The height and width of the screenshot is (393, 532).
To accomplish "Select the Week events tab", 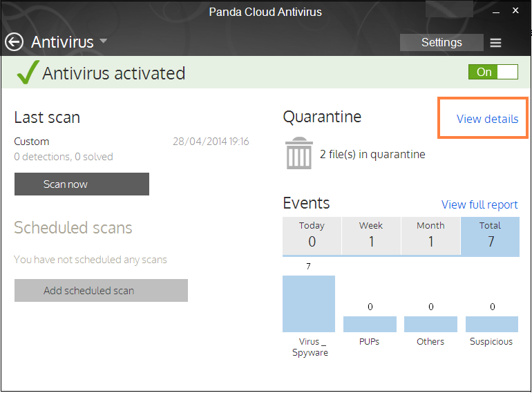I will point(371,236).
